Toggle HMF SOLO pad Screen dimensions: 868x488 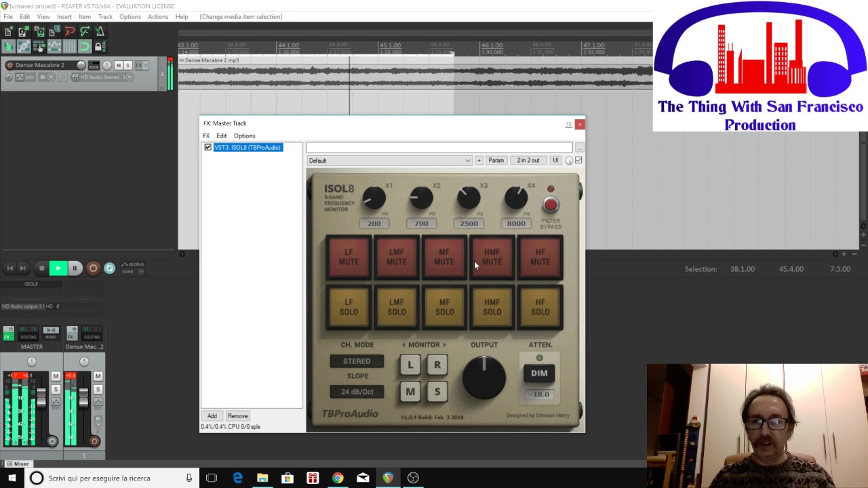pos(492,307)
